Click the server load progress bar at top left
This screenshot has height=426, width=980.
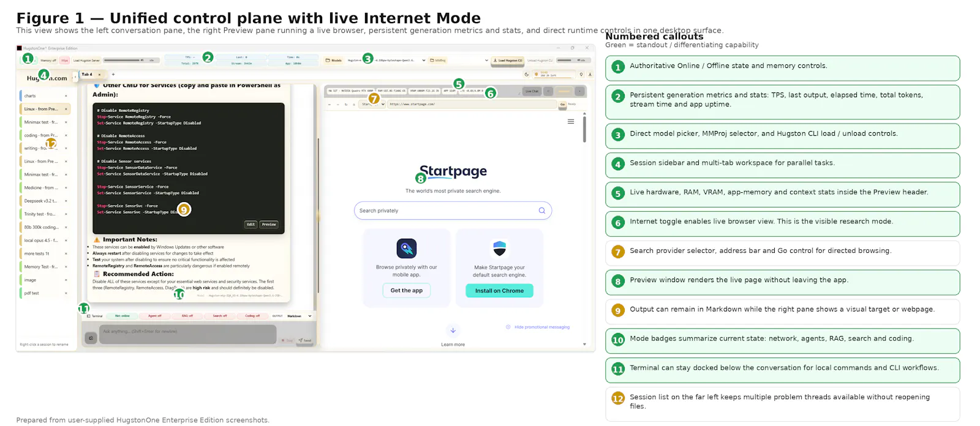coord(131,60)
